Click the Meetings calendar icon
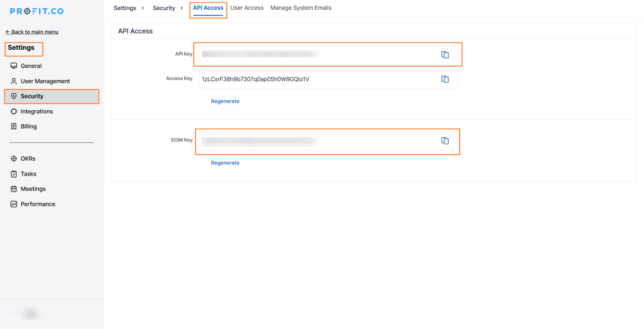Image resolution: width=644 pixels, height=329 pixels. click(14, 189)
